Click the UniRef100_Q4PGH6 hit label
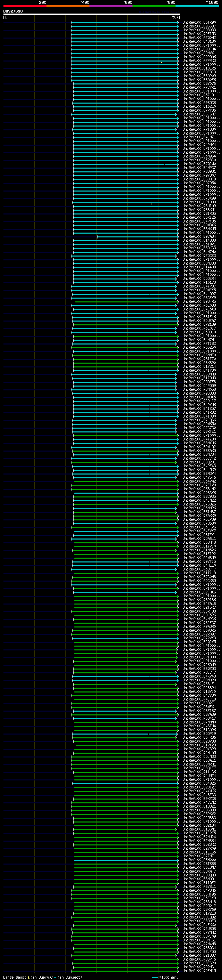Image resolution: width=222 pixels, height=980 pixels. 199,891
